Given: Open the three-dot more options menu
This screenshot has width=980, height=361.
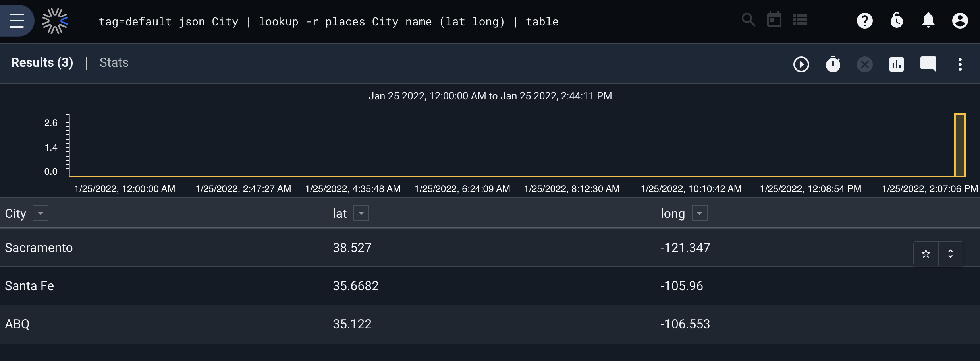Looking at the screenshot, I should [x=960, y=64].
